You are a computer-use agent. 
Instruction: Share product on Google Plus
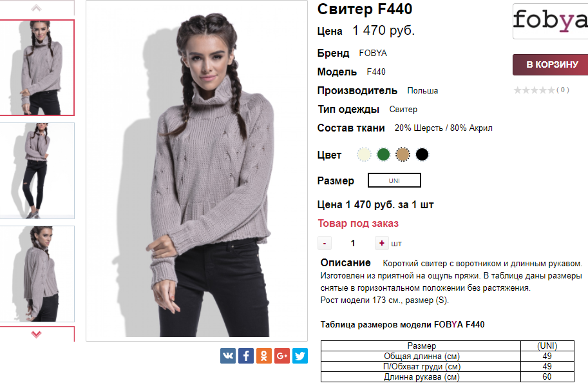pos(282,355)
